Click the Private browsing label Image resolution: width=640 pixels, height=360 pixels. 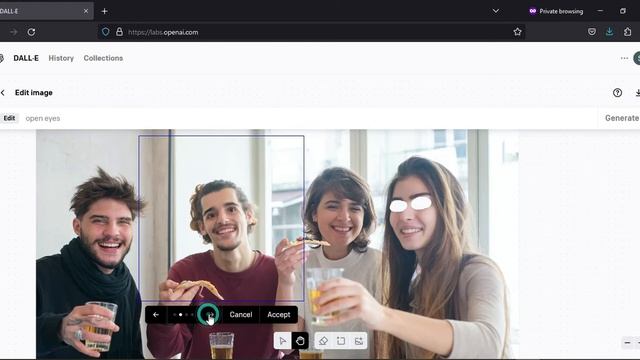click(561, 11)
